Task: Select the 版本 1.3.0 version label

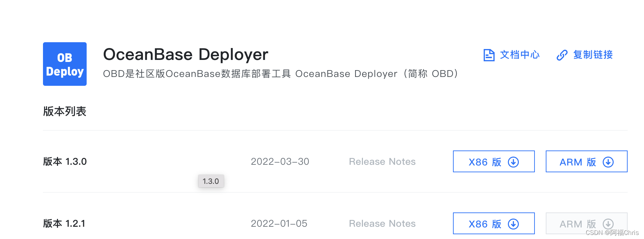Action: coord(65,162)
